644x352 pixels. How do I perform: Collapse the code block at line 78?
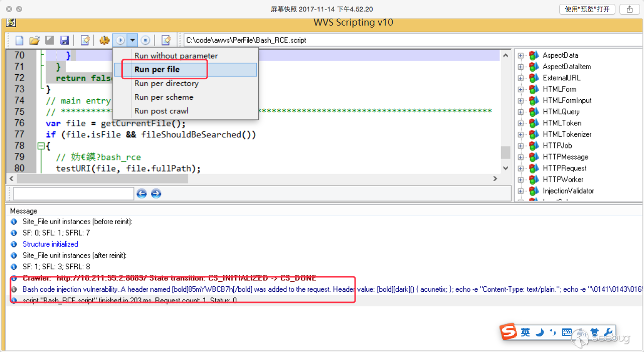41,146
